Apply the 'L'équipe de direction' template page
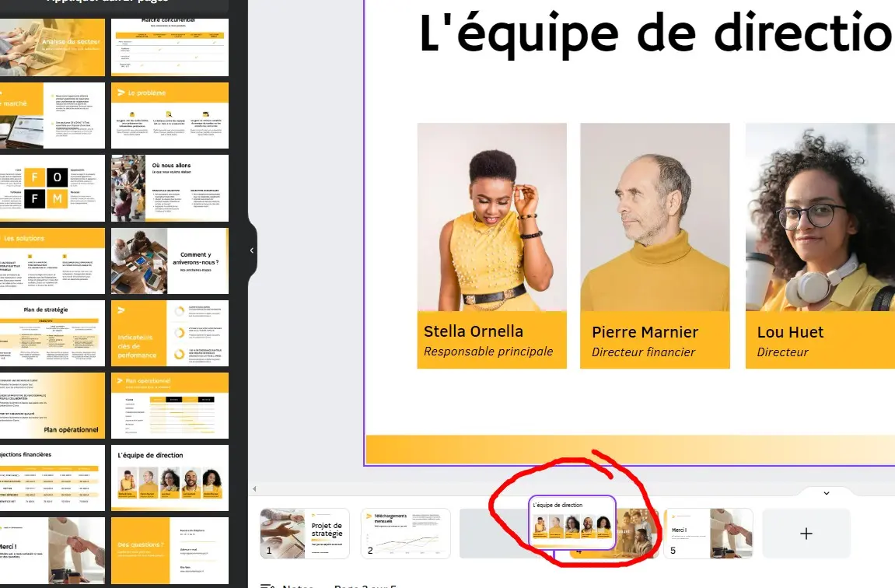Screen dimensions: 895x588 pyautogui.click(x=170, y=478)
